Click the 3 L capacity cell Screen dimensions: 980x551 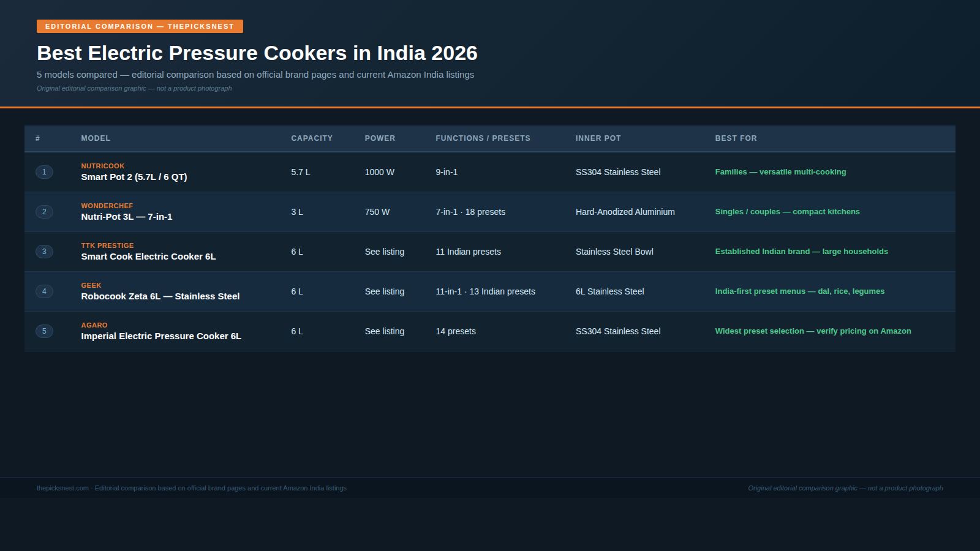pyautogui.click(x=297, y=212)
